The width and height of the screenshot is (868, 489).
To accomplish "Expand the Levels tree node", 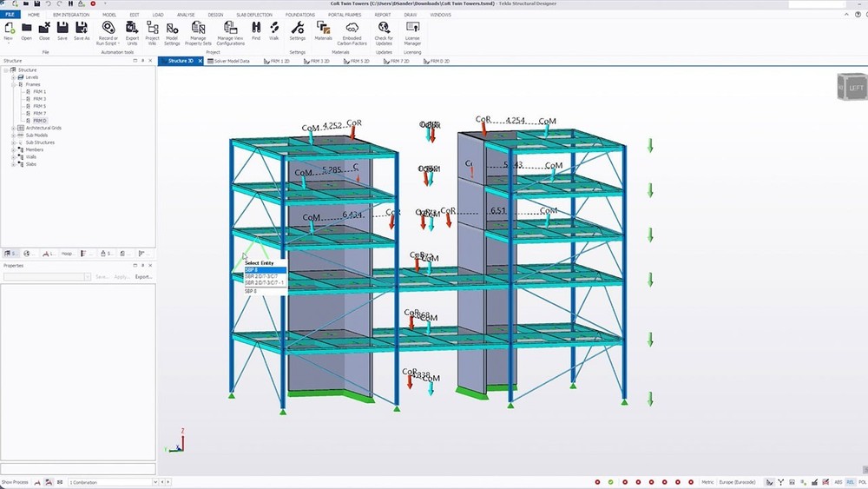I will [13, 77].
